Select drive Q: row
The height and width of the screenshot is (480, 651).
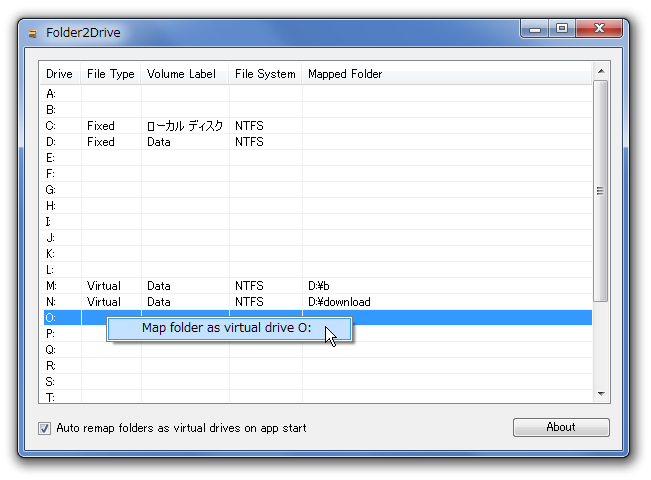pyautogui.click(x=316, y=350)
